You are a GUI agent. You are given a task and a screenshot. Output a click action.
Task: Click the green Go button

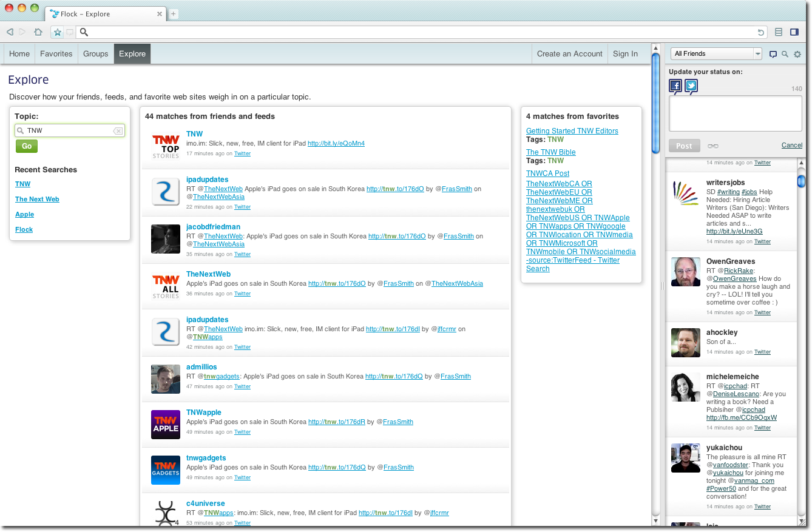click(x=27, y=146)
